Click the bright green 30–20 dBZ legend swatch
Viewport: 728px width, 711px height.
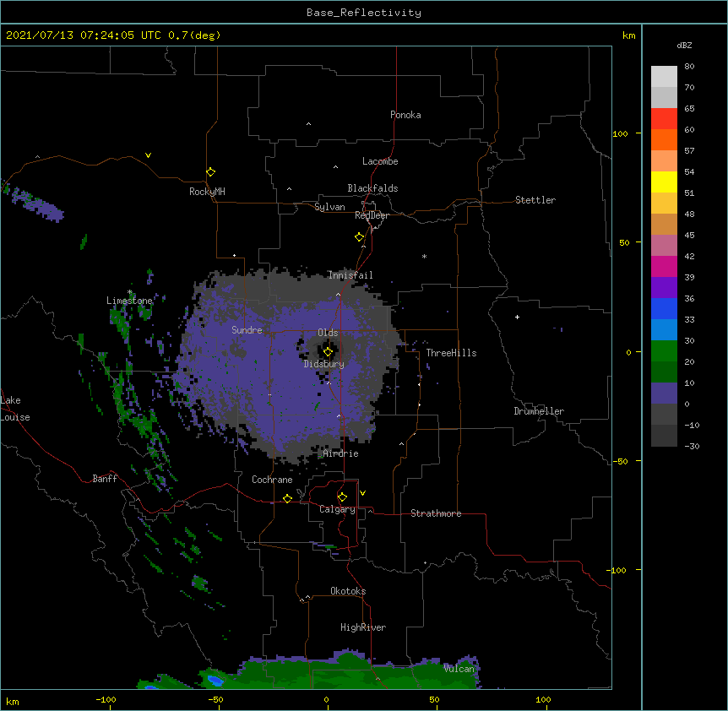(664, 351)
